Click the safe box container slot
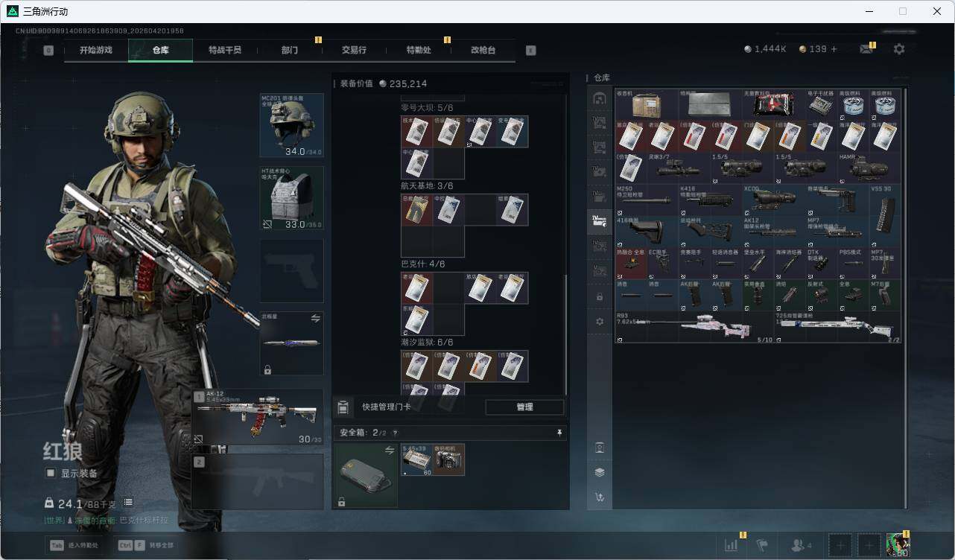This screenshot has width=955, height=560. 366,475
